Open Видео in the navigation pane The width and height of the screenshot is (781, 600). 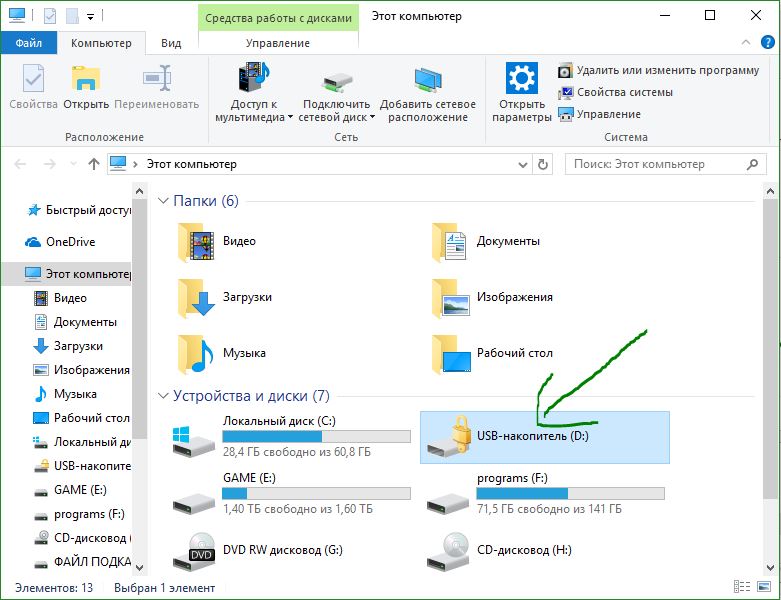[x=60, y=298]
